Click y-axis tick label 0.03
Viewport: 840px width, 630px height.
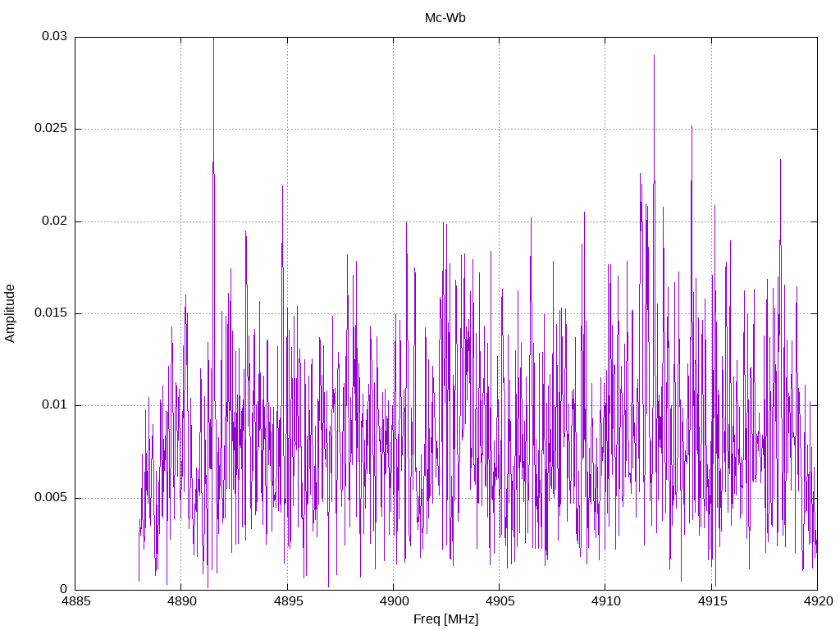click(x=55, y=36)
